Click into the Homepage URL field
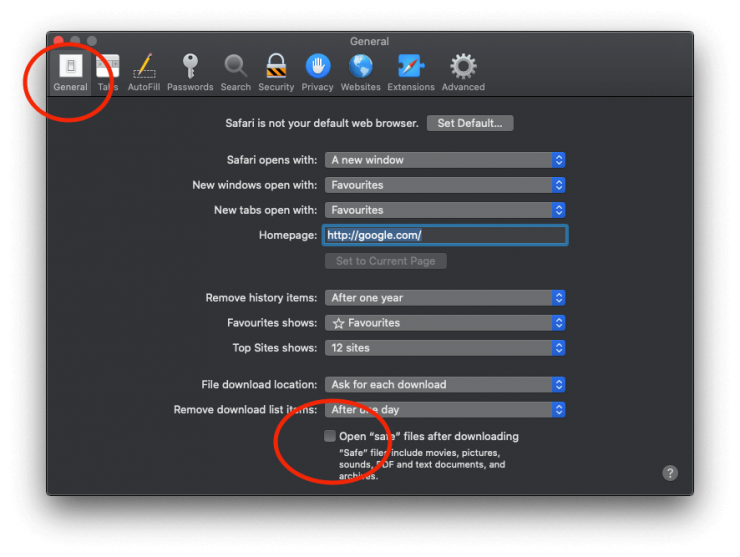This screenshot has height=557, width=740. click(x=445, y=235)
